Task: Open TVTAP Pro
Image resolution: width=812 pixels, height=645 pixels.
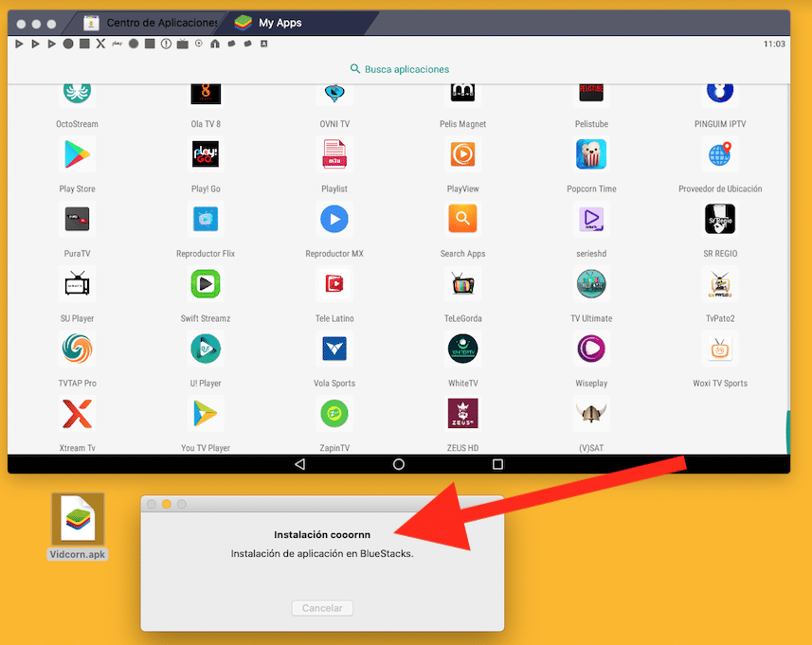Action: (77, 349)
